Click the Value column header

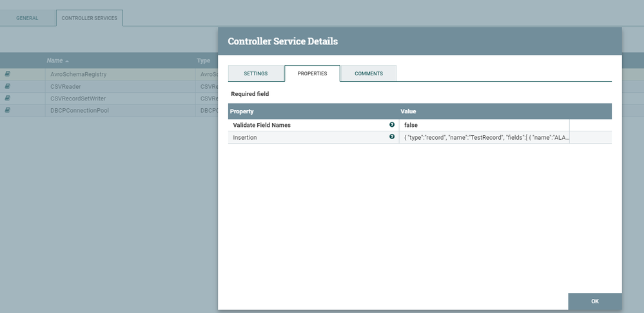408,111
